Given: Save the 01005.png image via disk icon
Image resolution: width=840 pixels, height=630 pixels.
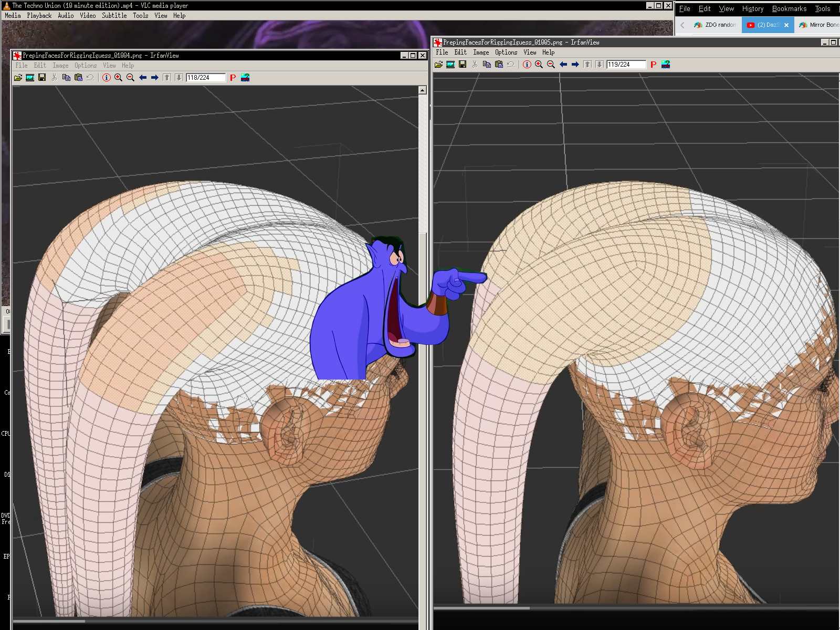Looking at the screenshot, I should click(x=463, y=65).
